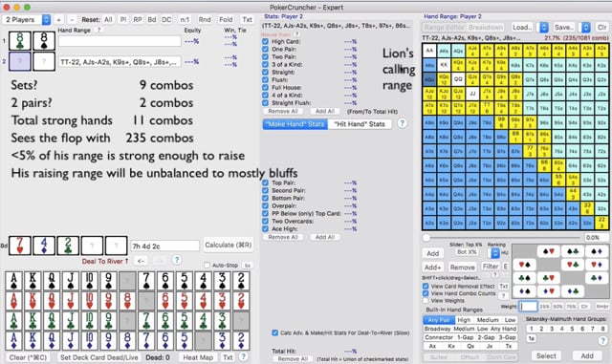This screenshot has width=612, height=364.
Task: Choose the spade-club suit combo
Action: 573,251
